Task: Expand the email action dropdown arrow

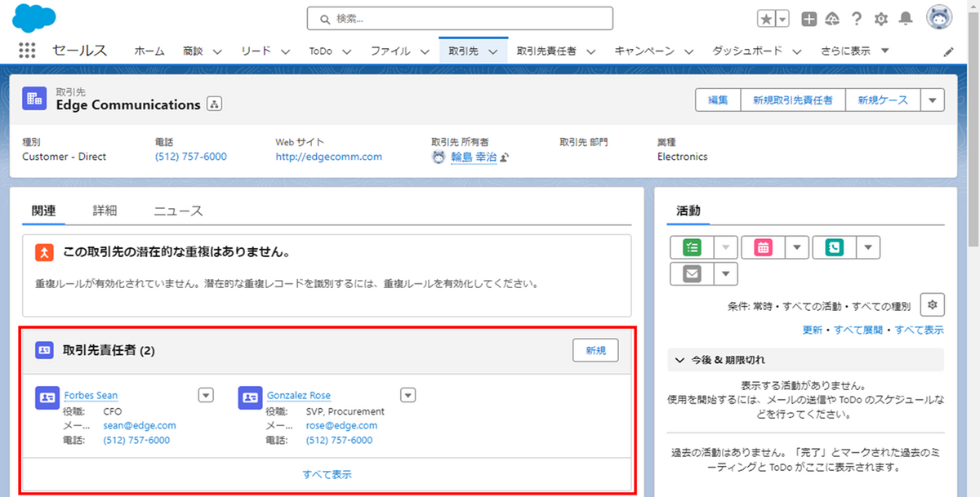Action: coord(725,273)
